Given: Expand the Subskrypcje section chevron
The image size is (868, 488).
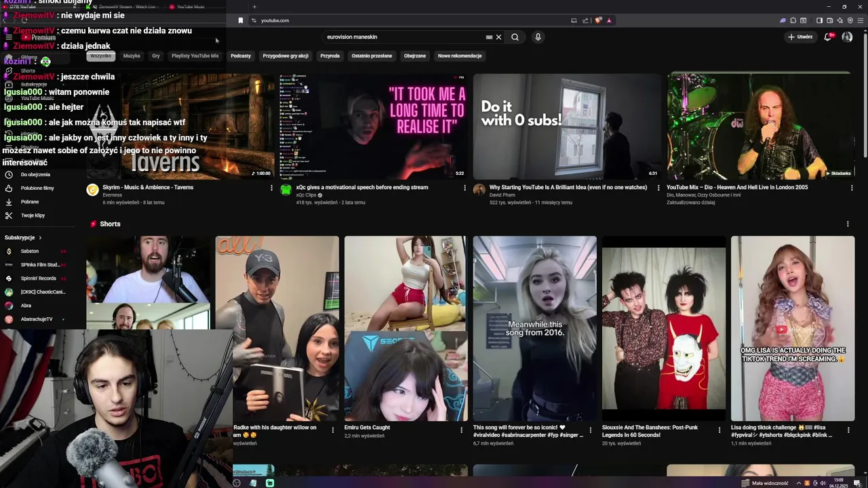Looking at the screenshot, I should [x=40, y=238].
